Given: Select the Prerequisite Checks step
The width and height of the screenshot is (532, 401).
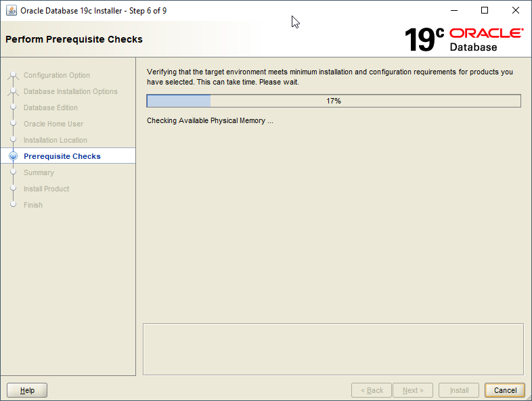Looking at the screenshot, I should pos(62,156).
